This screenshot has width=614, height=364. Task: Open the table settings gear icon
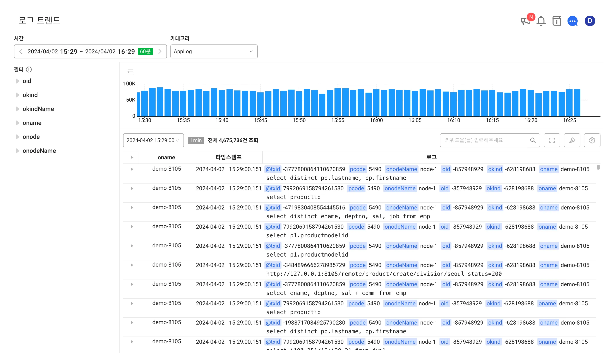pos(592,140)
